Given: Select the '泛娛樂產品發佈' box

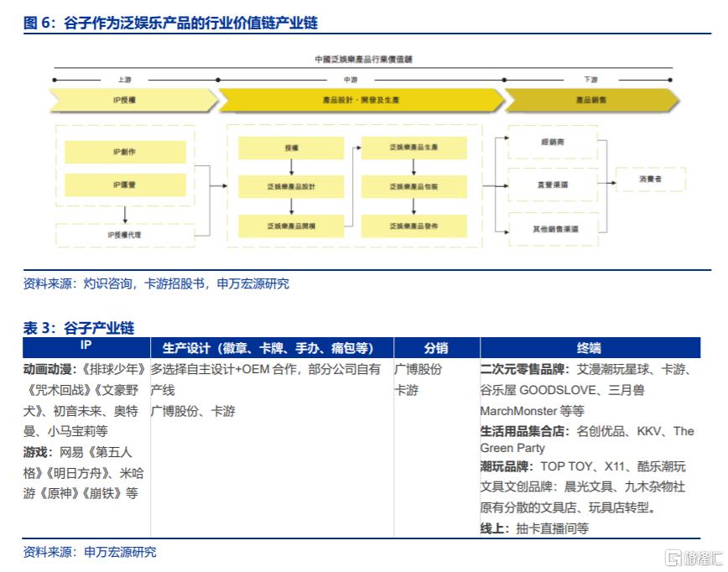Looking at the screenshot, I should pos(413,226).
